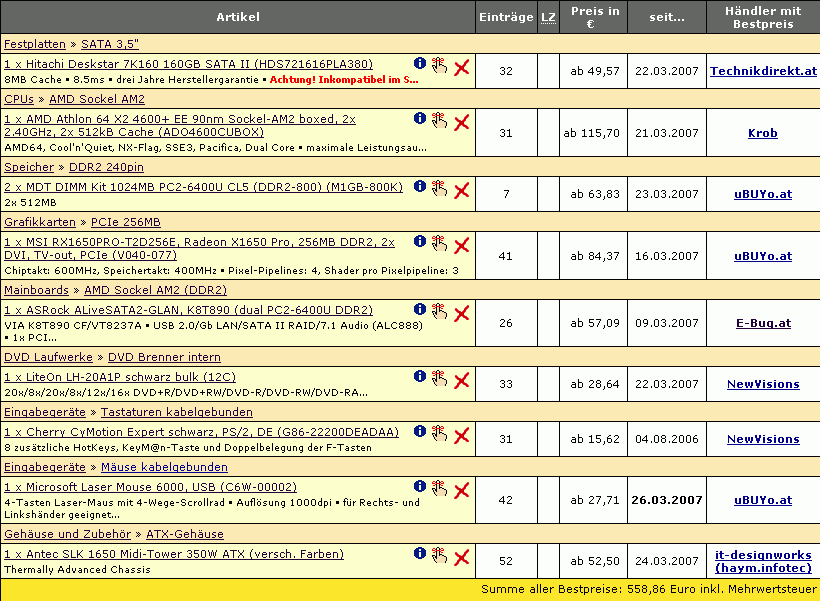Visit E-Bug.at merchant link
The width and height of the screenshot is (820, 601).
pyautogui.click(x=763, y=323)
